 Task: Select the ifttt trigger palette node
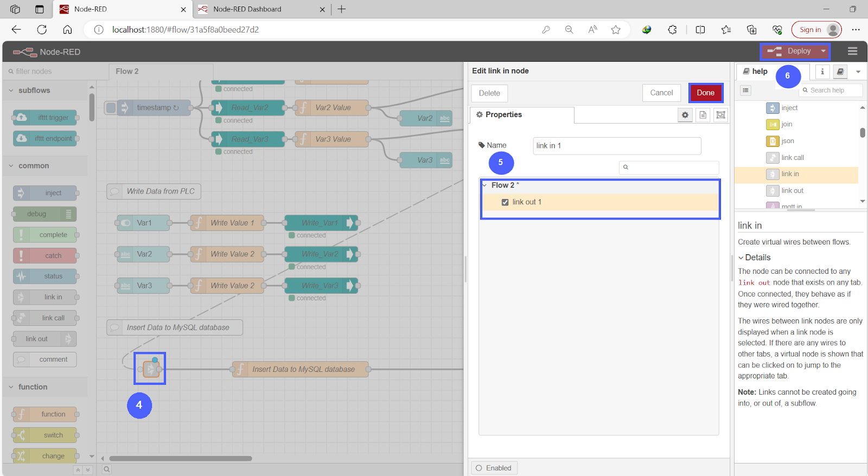tap(45, 118)
